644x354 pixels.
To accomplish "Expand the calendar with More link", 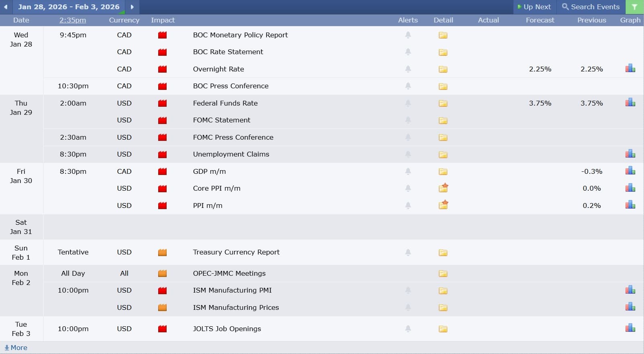I will coord(16,348).
